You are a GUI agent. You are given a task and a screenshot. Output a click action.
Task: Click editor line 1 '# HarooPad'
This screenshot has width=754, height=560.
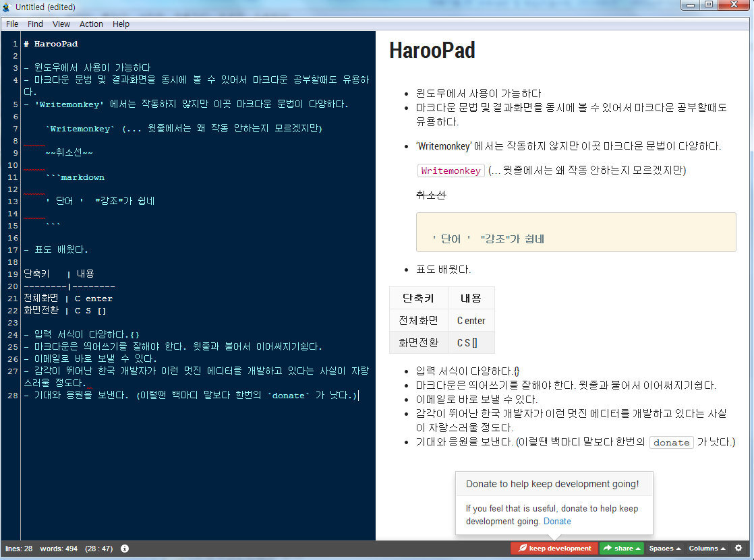click(x=51, y=44)
